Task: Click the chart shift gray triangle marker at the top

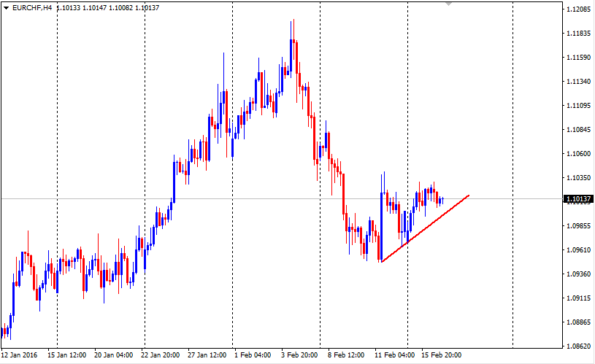Action: pyautogui.click(x=448, y=4)
